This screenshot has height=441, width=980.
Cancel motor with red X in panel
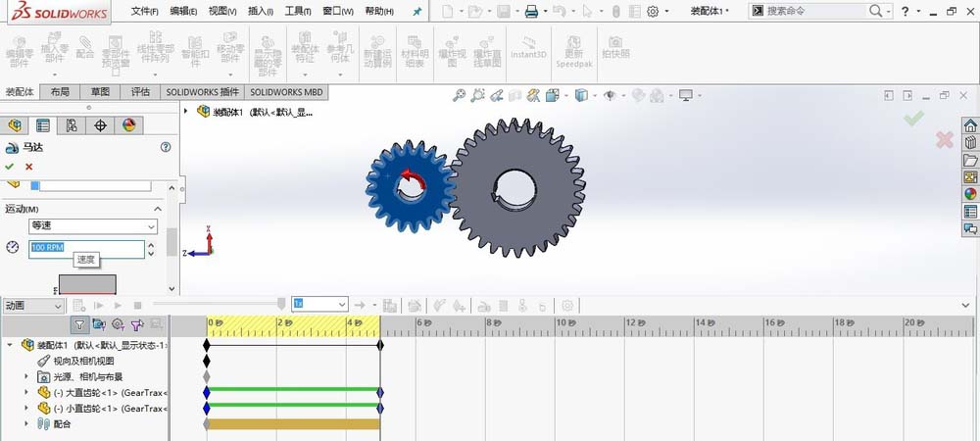click(28, 167)
